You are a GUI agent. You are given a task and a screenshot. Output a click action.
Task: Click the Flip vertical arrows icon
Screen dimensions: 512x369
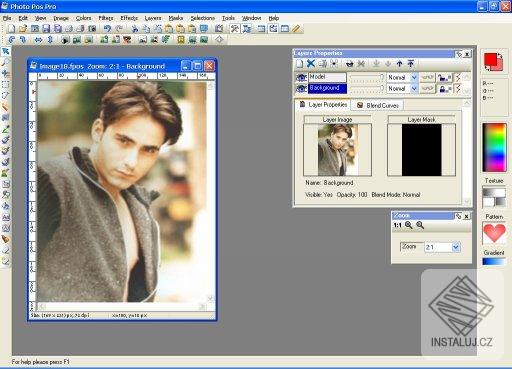50,40
